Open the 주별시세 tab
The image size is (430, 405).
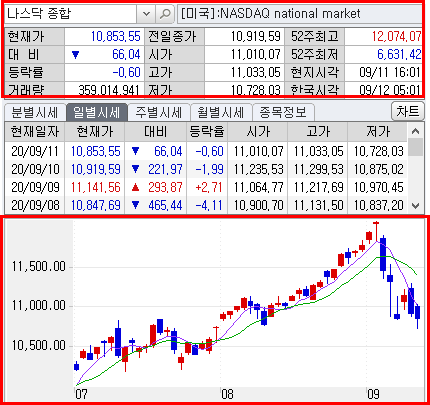coord(159,112)
